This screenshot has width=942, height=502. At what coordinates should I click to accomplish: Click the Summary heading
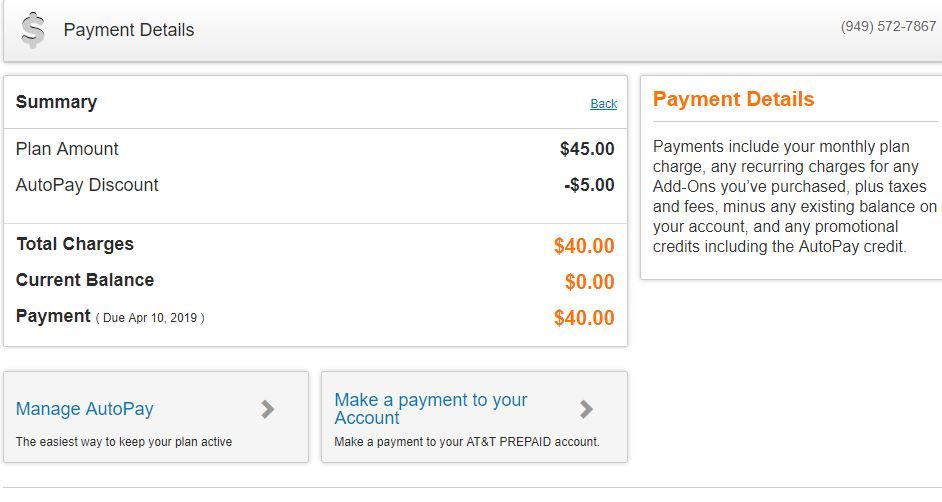click(x=56, y=102)
